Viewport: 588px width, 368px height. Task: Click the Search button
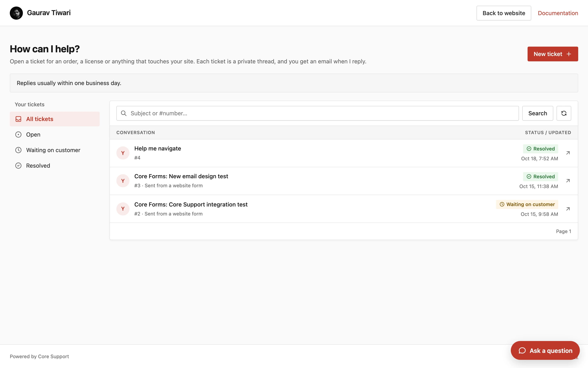pos(537,113)
